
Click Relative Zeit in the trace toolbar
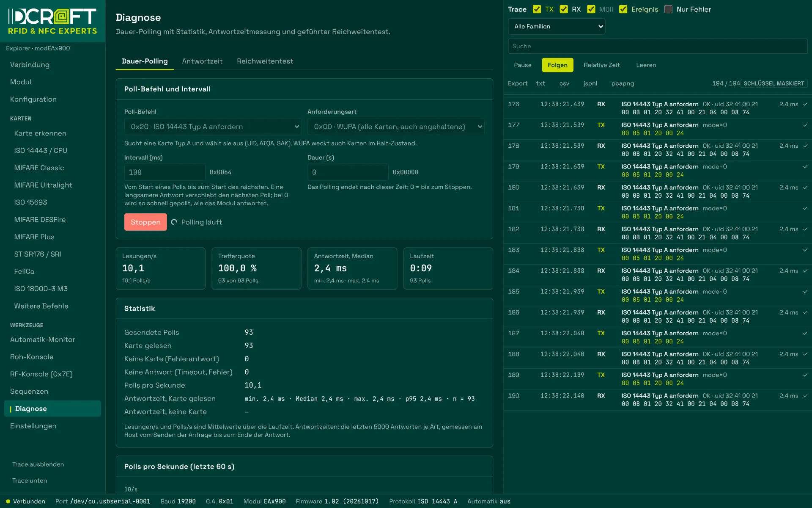tap(601, 65)
